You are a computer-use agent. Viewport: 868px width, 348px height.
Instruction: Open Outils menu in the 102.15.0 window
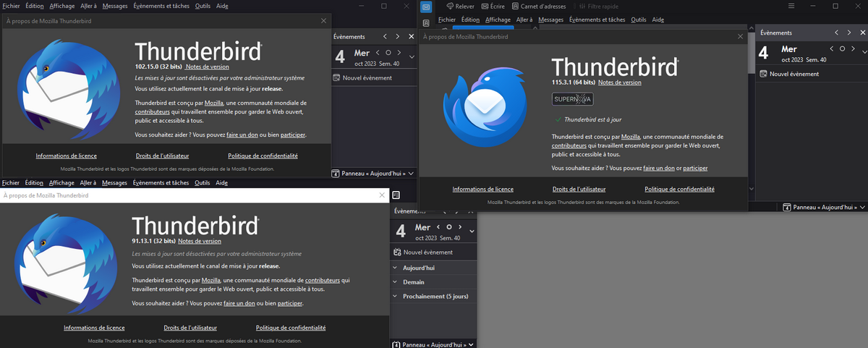[202, 6]
